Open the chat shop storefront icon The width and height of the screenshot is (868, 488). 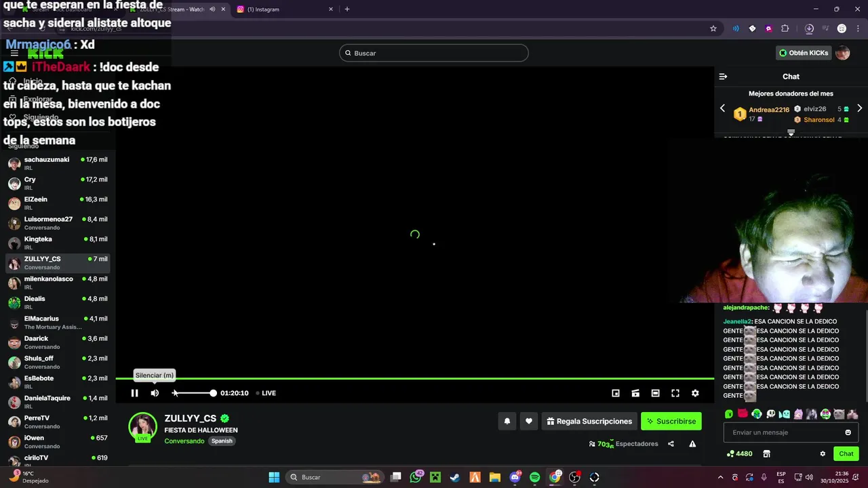click(x=767, y=454)
